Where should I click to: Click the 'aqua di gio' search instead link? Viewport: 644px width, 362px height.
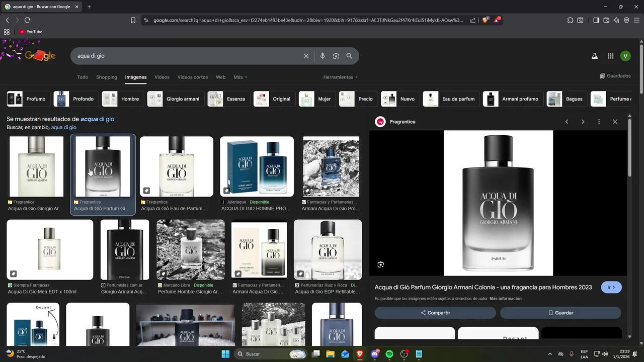point(63,128)
